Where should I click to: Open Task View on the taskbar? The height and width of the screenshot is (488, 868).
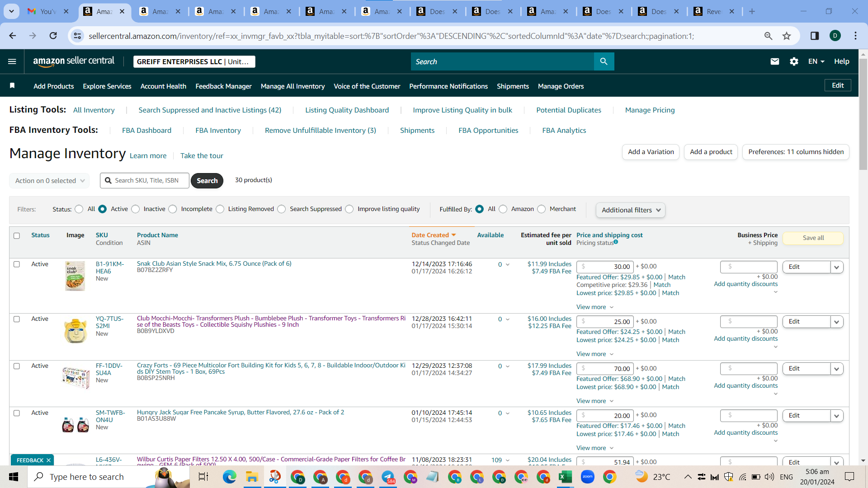point(203,477)
